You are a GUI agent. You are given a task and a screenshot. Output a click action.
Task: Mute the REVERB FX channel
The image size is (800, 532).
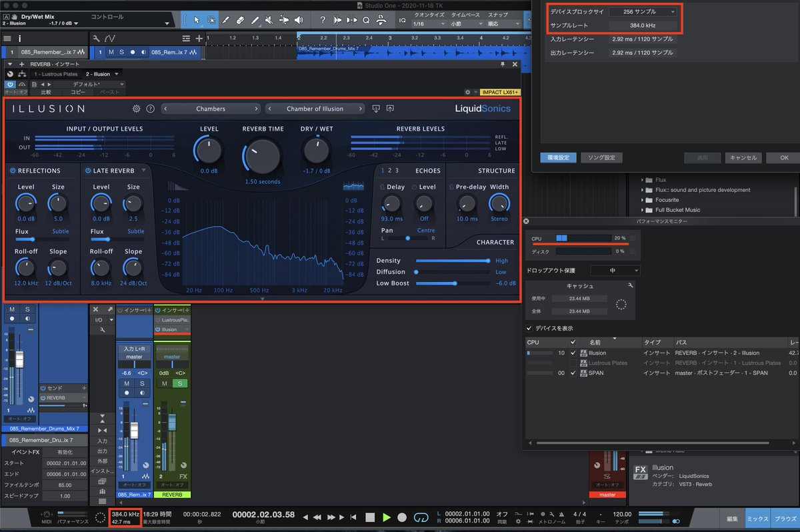(x=164, y=383)
